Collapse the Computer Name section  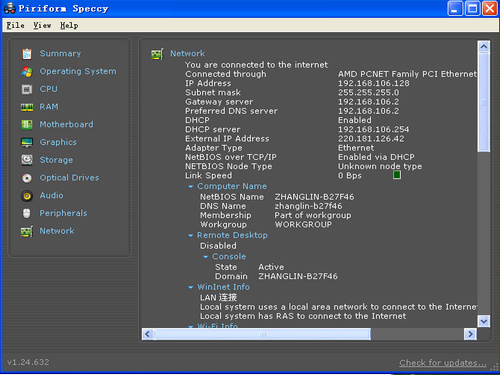click(x=191, y=187)
